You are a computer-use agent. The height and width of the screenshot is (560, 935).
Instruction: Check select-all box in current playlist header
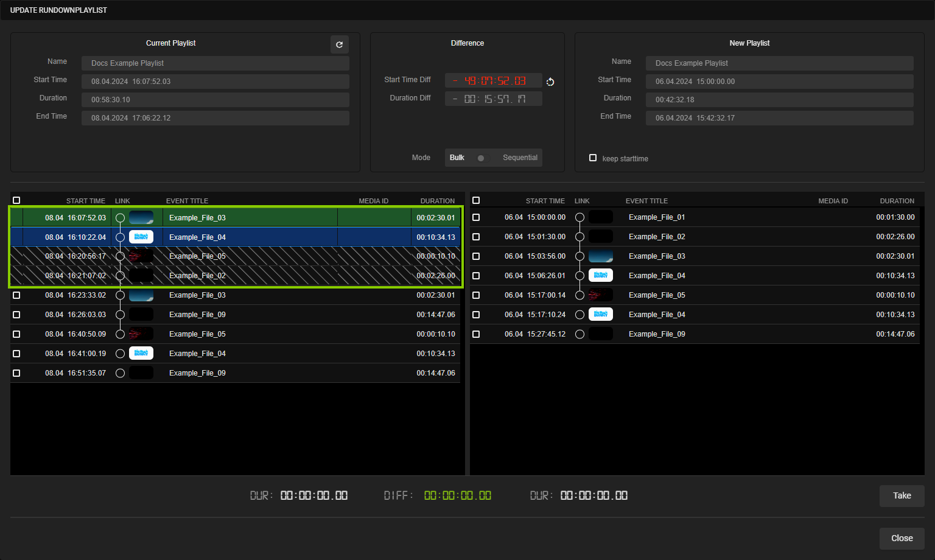[16, 200]
